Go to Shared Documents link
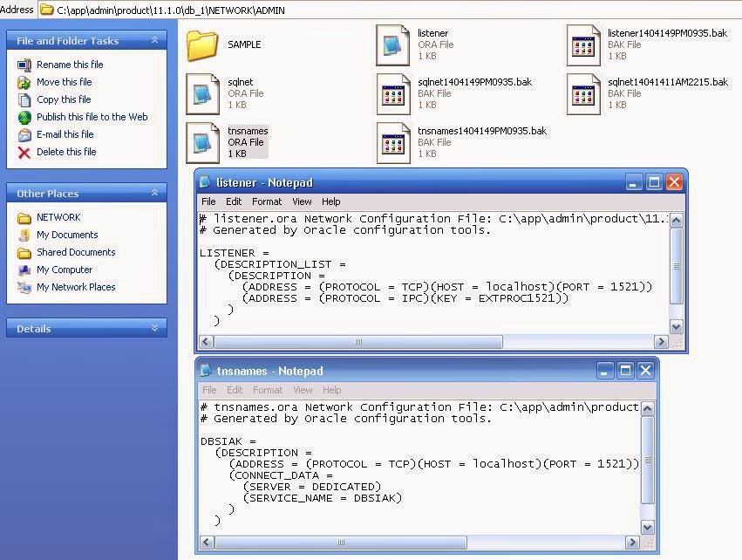Screen dimensions: 742x560 coord(76,252)
